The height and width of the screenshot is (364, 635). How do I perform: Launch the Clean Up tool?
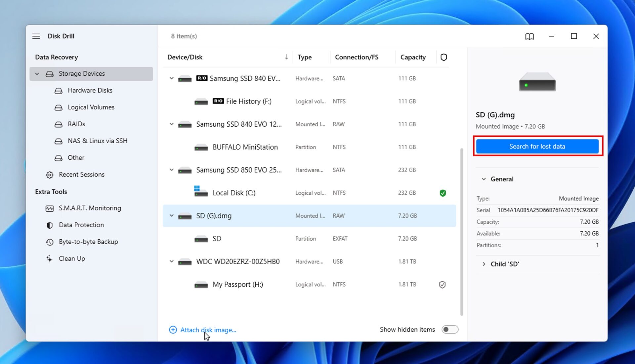point(72,258)
